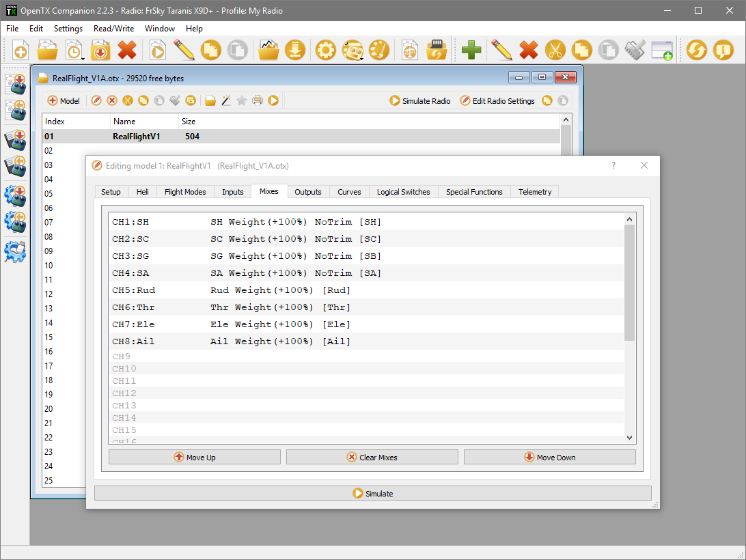Open a models file via folder icon
The image size is (746, 560).
47,50
